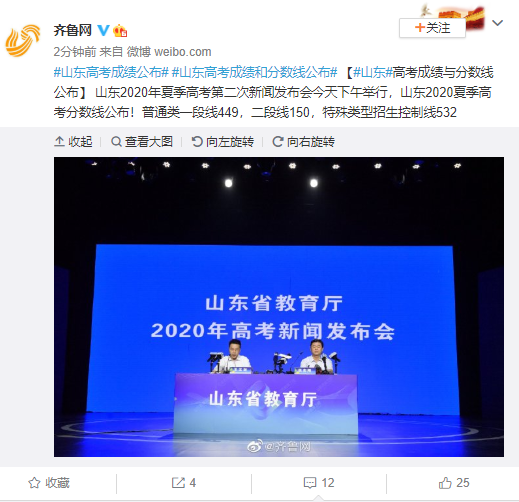Follow 齐鲁网 with the 关注 button
Viewport: 519px width, 502px height.
coord(432,28)
